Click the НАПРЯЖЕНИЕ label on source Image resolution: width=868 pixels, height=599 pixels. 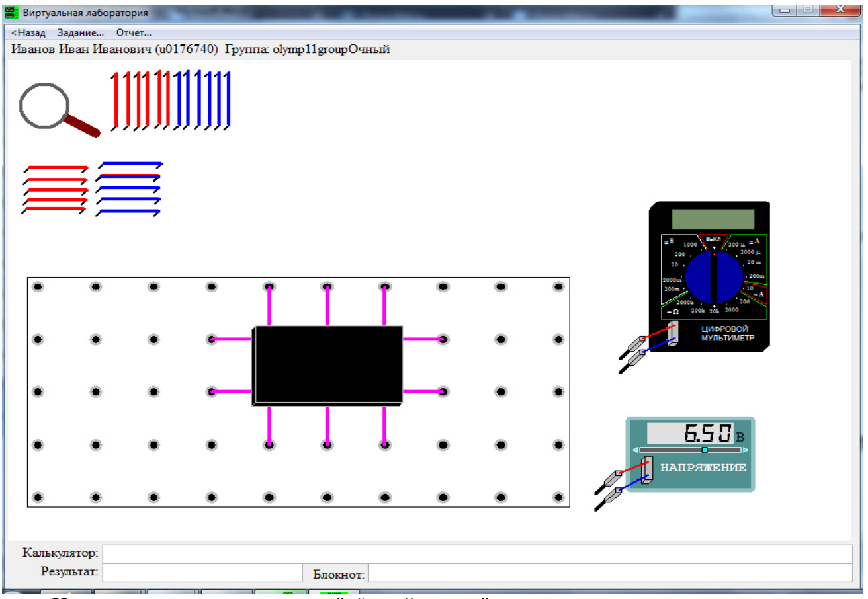pos(703,467)
